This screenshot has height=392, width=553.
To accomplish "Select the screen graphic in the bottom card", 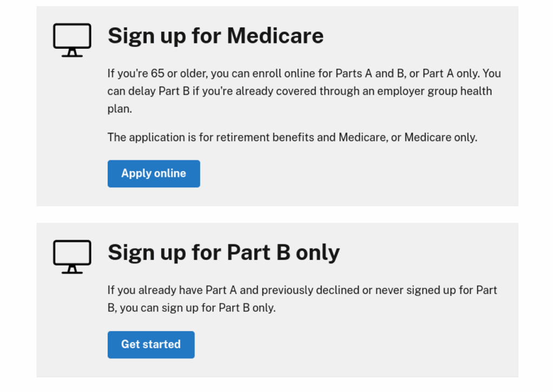I will 71,251.
